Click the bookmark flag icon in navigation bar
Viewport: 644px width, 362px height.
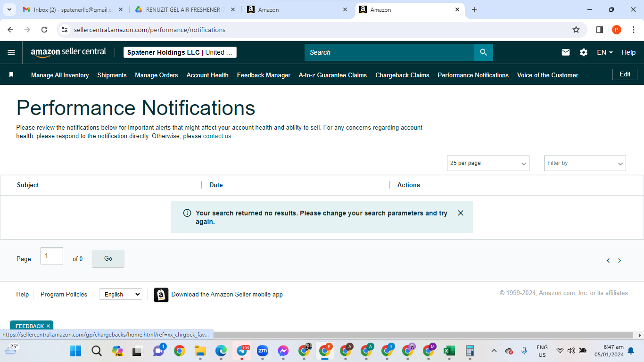coord(11,74)
